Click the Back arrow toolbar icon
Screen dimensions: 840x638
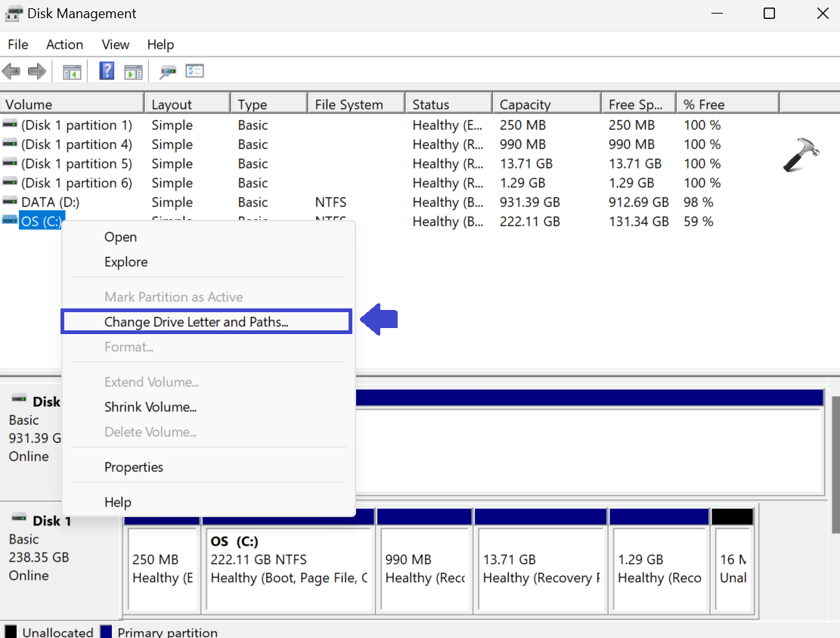pyautogui.click(x=11, y=72)
